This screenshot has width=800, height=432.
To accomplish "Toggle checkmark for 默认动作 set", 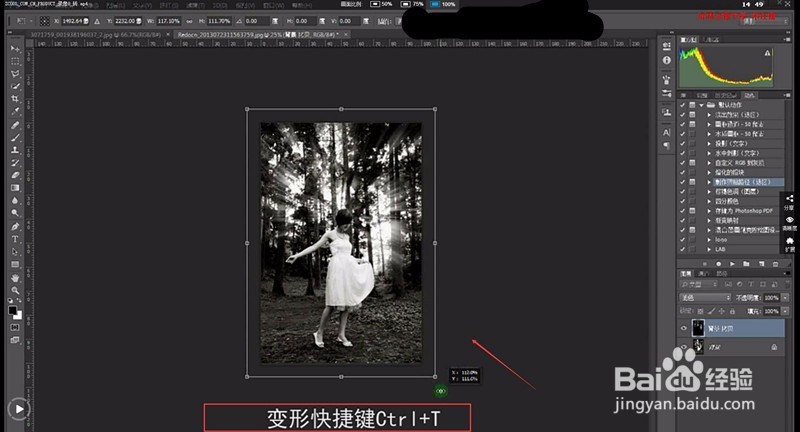I will coord(683,105).
